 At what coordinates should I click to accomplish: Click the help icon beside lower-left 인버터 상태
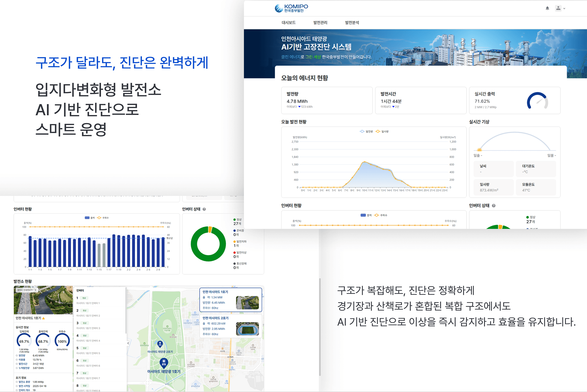point(204,209)
